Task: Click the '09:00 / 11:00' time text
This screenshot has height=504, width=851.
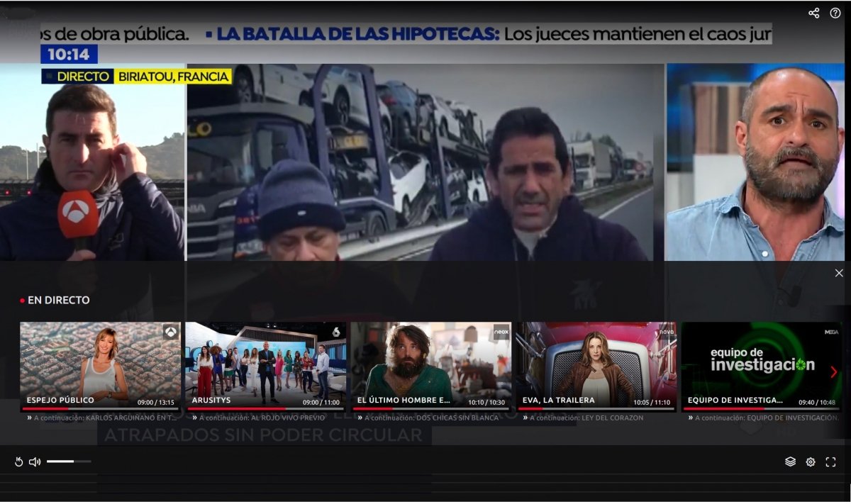Action: click(x=321, y=402)
